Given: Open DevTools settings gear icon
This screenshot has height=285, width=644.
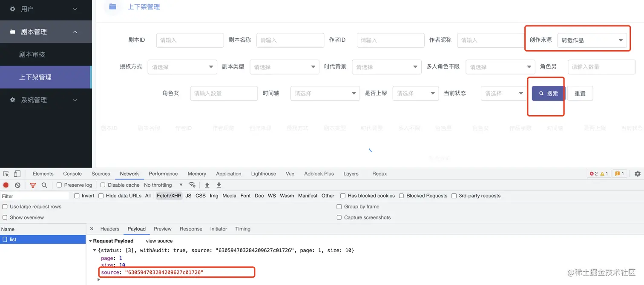Looking at the screenshot, I should pos(638,174).
